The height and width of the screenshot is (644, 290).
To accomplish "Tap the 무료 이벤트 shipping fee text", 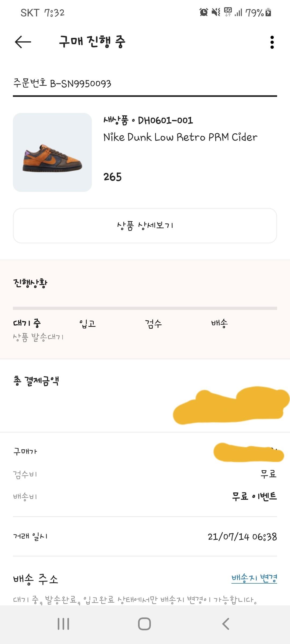I will pos(254,496).
